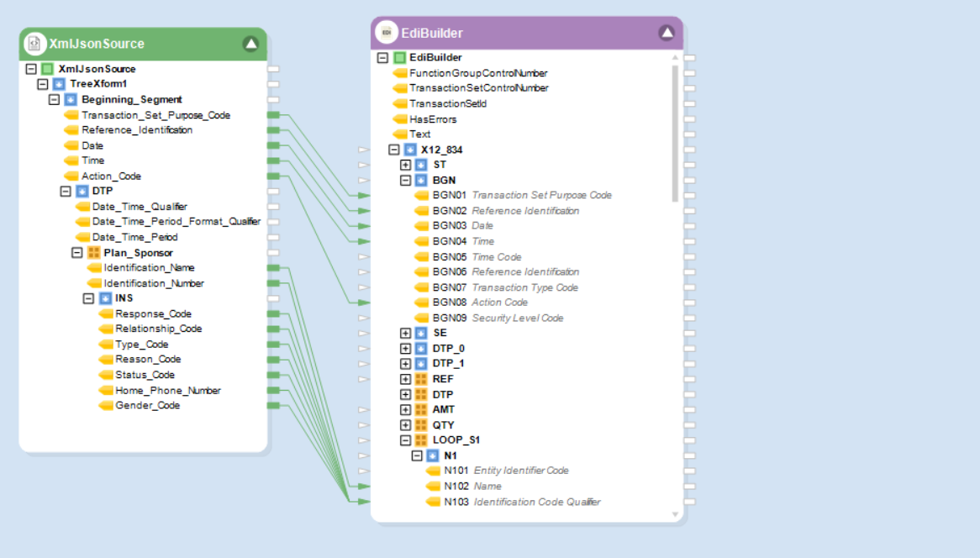Collapse the Beginning_Segment tree node
Image resolution: width=980 pixels, height=558 pixels.
55,99
